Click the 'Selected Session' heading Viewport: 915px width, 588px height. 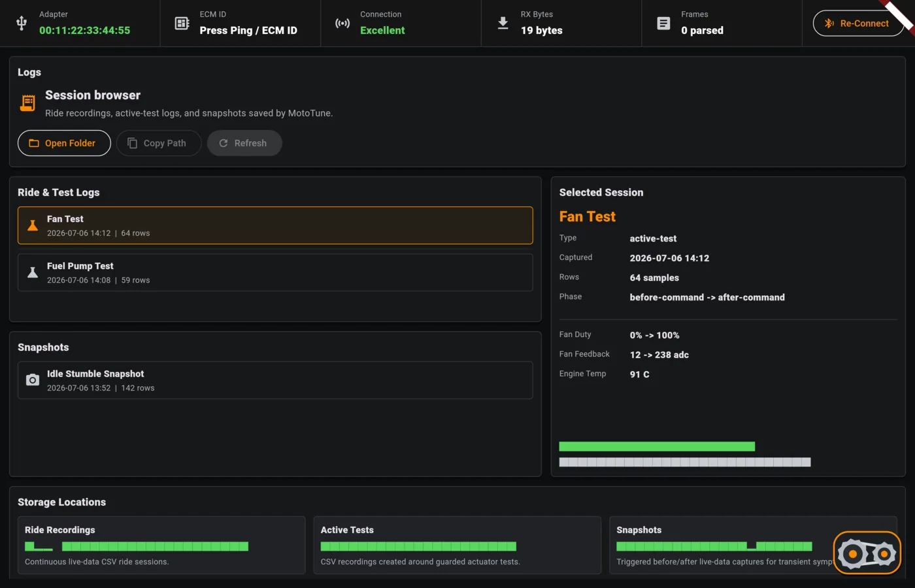601,192
